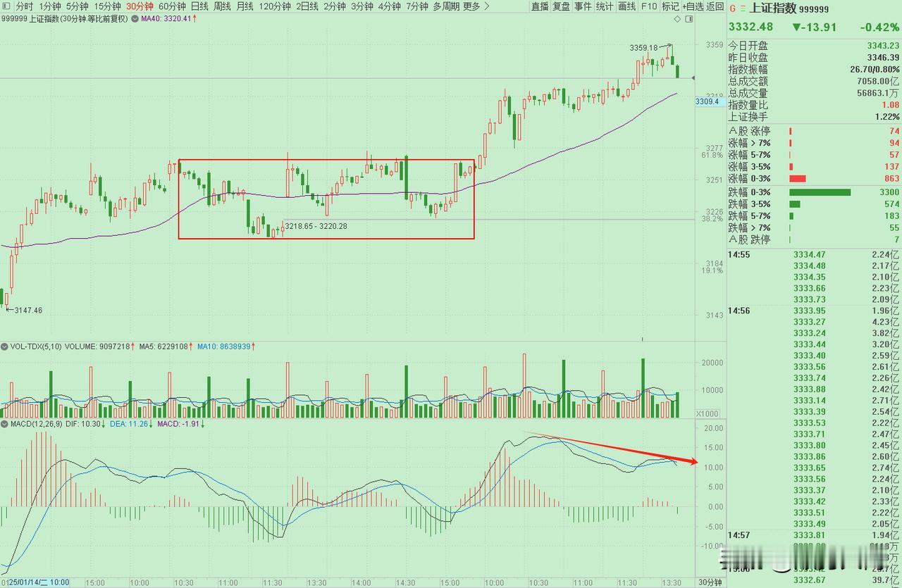Viewport: 902px width, 588px height.
Task: Click the 3147.46 low price label
Action: [27, 310]
